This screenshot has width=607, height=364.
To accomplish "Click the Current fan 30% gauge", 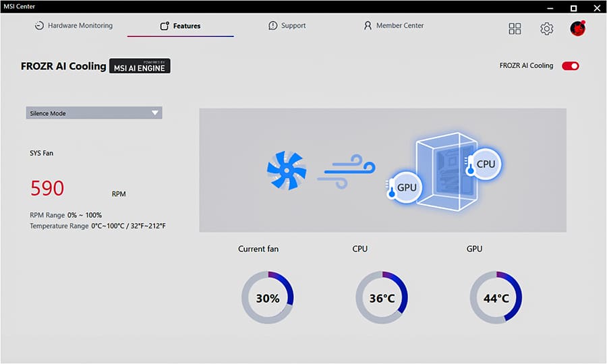I will pos(267,298).
